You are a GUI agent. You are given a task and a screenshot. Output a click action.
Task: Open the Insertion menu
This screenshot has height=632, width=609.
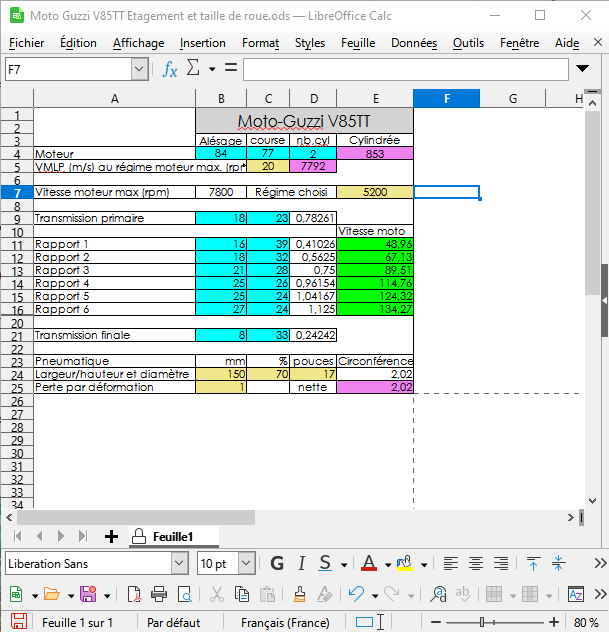(203, 43)
